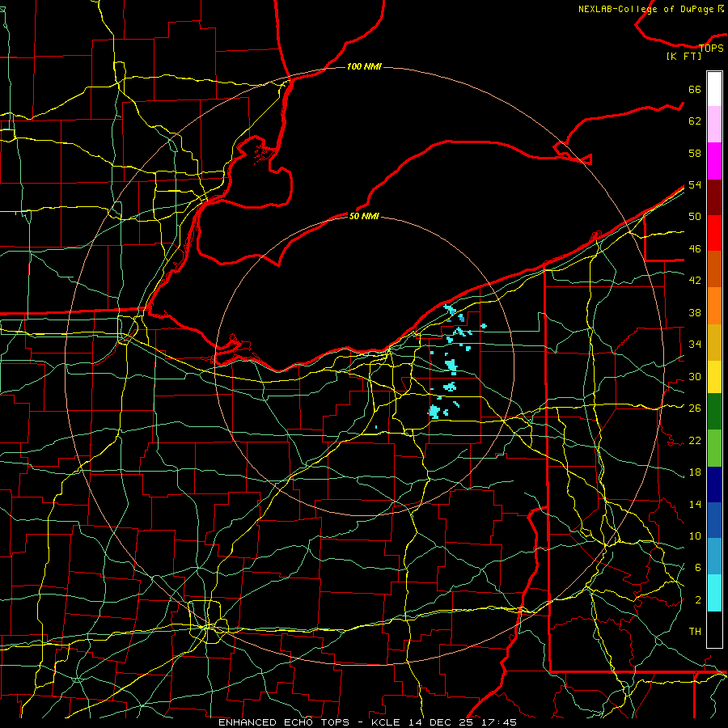Click the yellow legend swatch
Viewport: 728px width, 728px height.
[x=714, y=377]
